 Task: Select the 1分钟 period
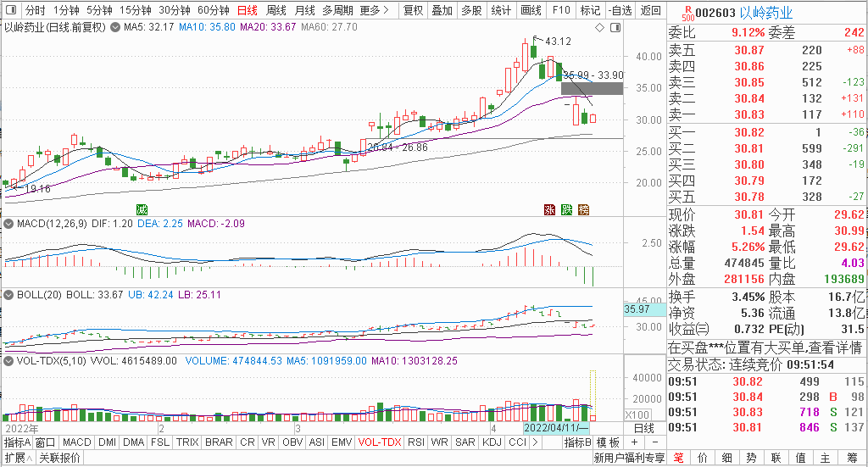[66, 10]
